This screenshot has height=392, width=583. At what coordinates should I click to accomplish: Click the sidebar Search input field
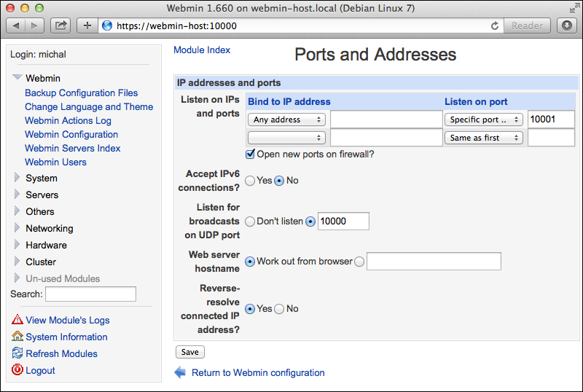(90, 294)
